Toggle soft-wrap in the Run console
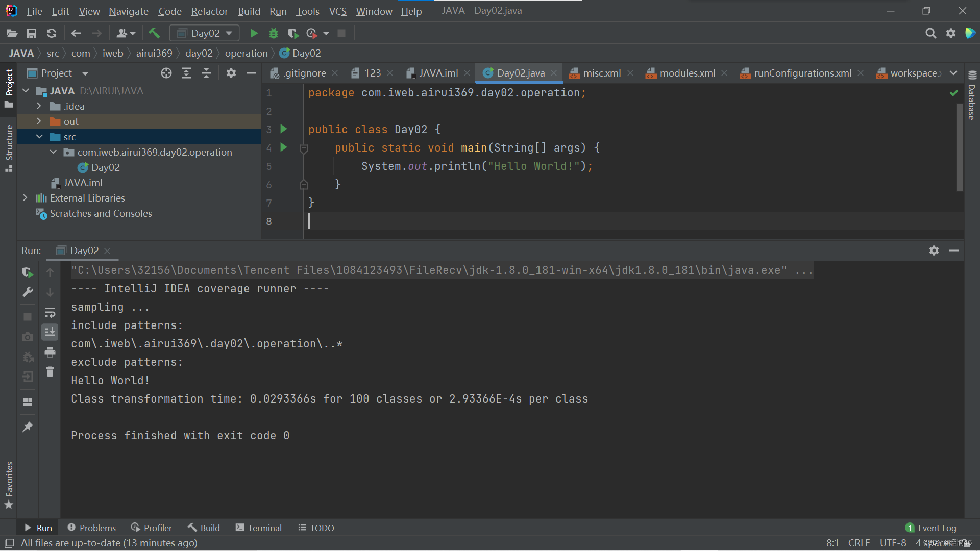Screen dimensions: 980x551 tap(50, 312)
